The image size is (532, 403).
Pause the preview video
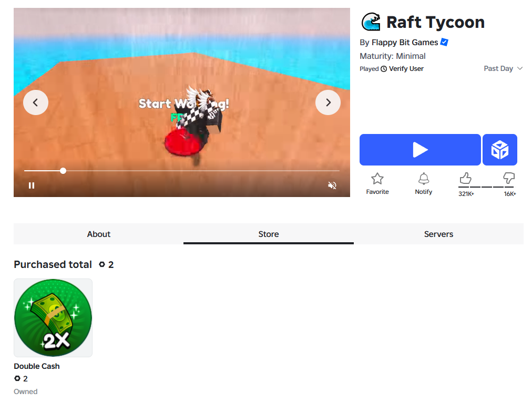click(x=32, y=185)
